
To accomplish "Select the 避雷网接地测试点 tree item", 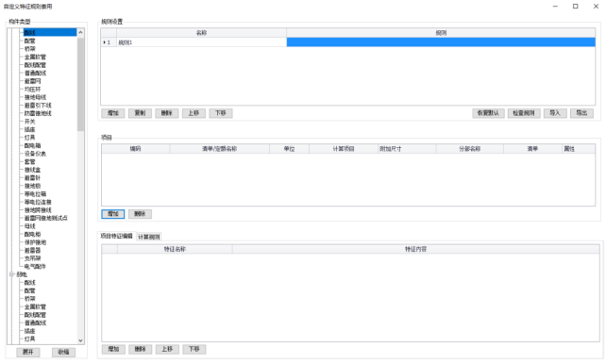I will (46, 218).
